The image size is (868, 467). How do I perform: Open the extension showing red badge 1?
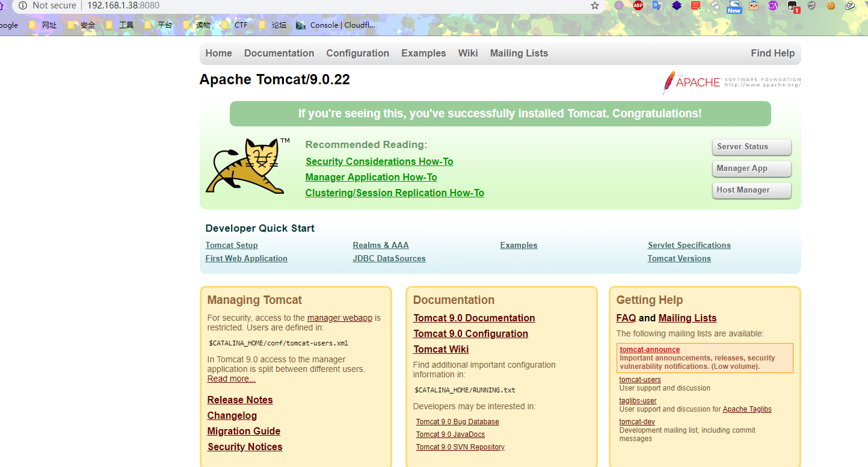click(793, 7)
